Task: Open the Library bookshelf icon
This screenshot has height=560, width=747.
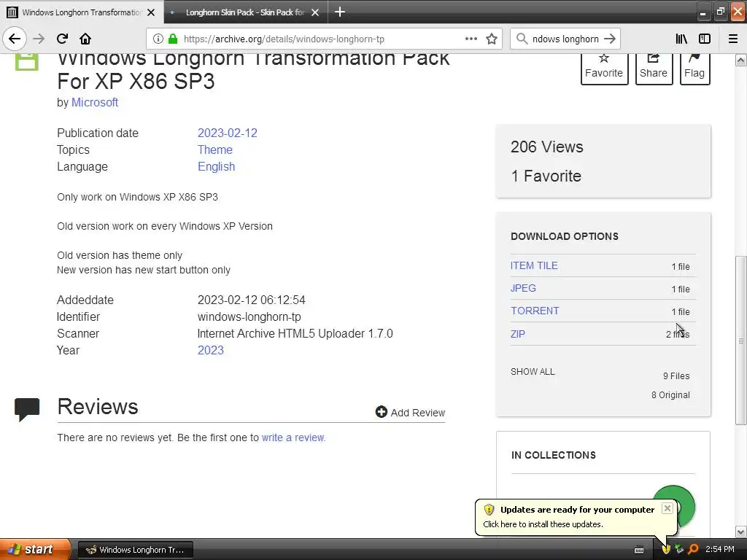Action: (x=681, y=39)
